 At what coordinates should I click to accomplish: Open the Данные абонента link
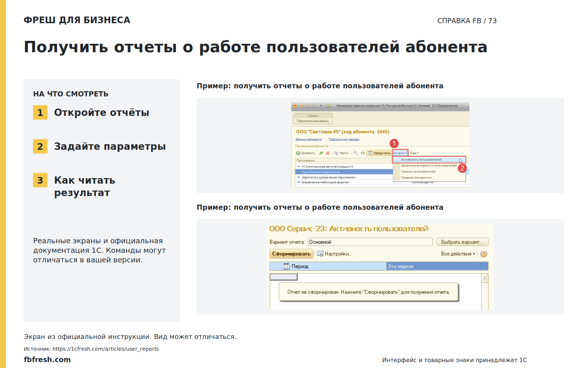click(x=308, y=139)
